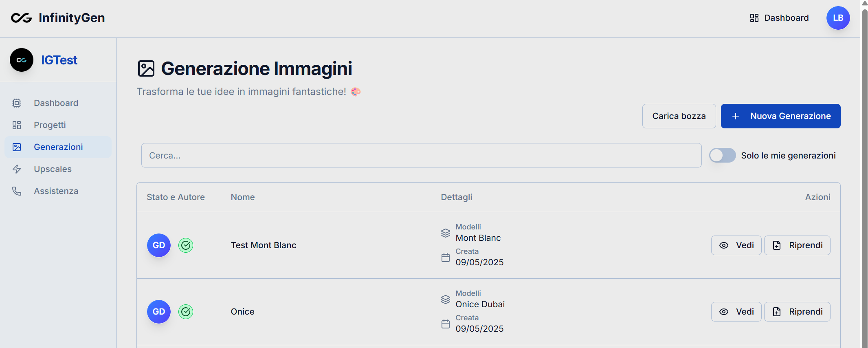Click the Dashboard link in top header
This screenshot has width=868, height=348.
tap(780, 18)
